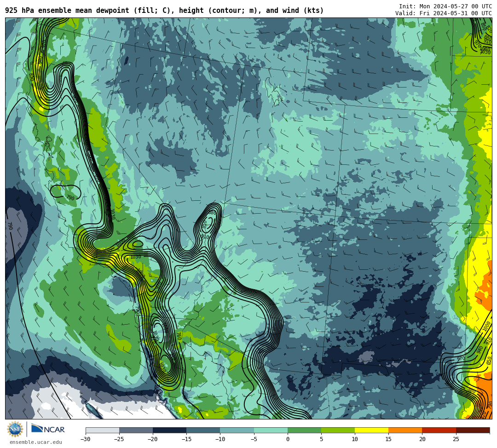Image resolution: width=497 pixels, height=448 pixels.
Task: Click the NCAR logo
Action: tap(48, 429)
